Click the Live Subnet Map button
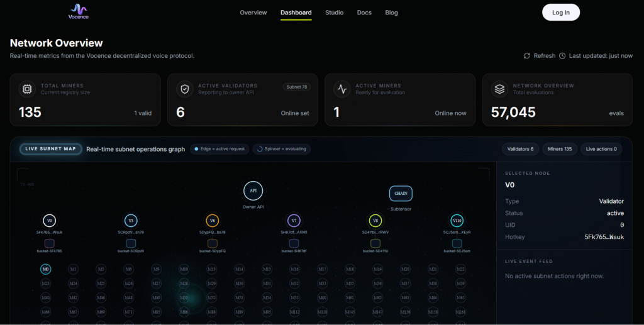 pos(50,149)
